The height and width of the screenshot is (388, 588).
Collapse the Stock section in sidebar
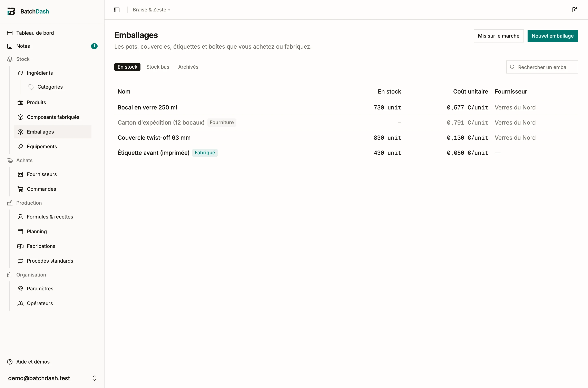(x=23, y=59)
